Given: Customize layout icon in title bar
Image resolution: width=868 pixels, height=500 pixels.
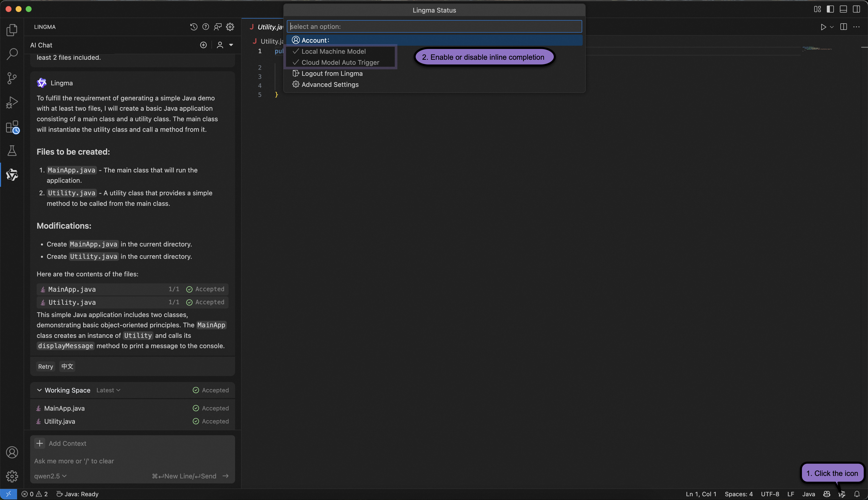Looking at the screenshot, I should click(818, 9).
